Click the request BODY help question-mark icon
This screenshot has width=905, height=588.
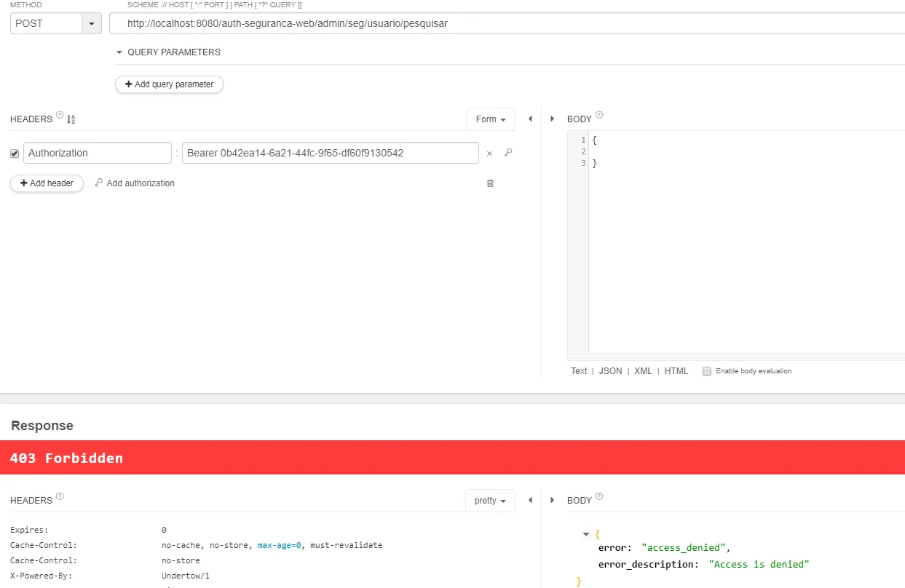coord(599,115)
